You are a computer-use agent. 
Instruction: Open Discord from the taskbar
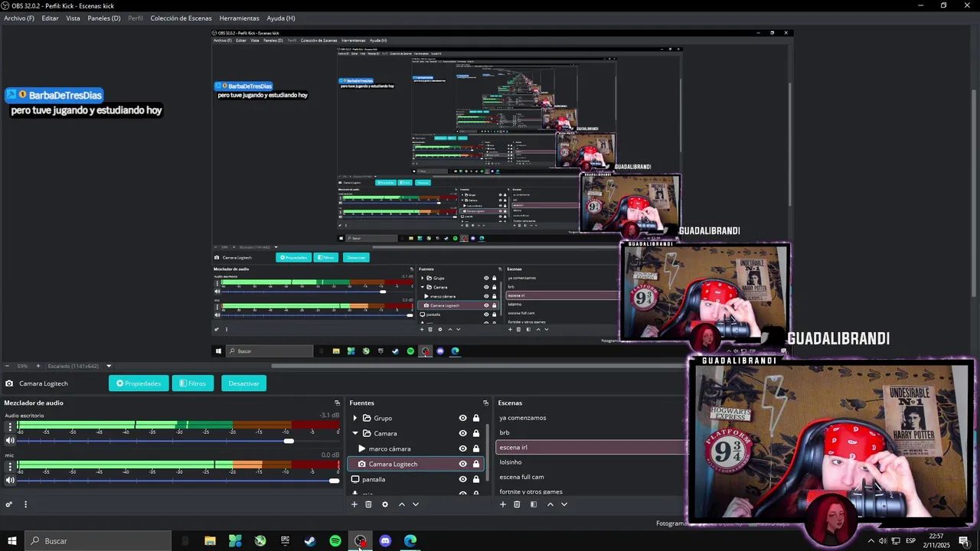click(385, 541)
